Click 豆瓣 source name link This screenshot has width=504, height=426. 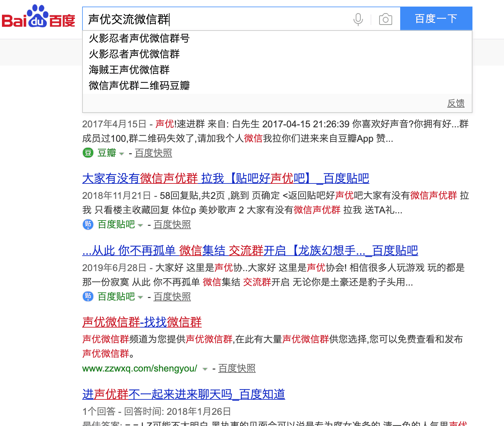pyautogui.click(x=107, y=153)
